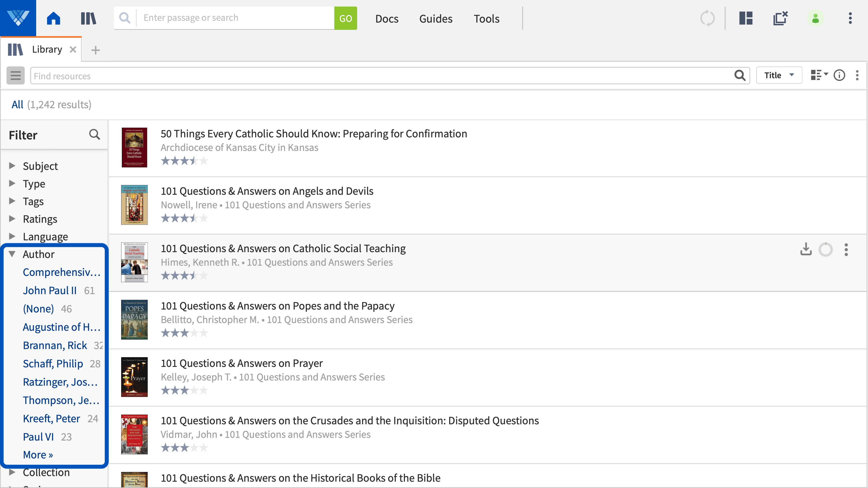The height and width of the screenshot is (488, 868).
Task: Click the close all panels icon
Action: 780,18
